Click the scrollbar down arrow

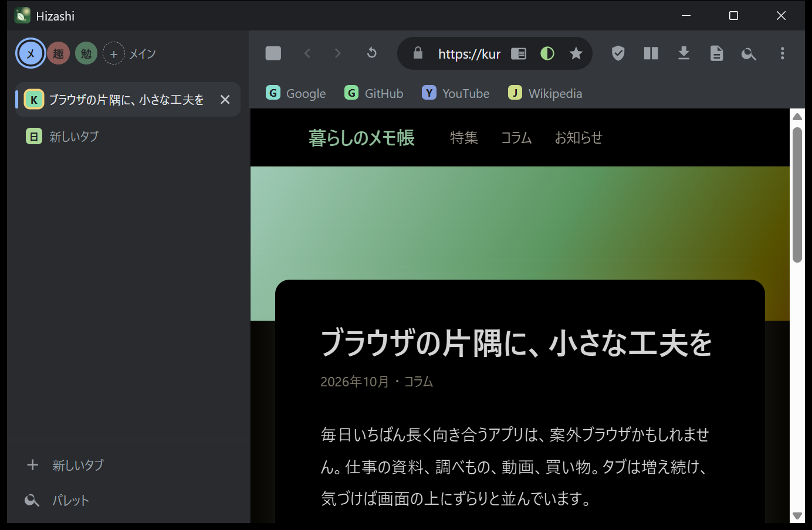click(x=797, y=516)
